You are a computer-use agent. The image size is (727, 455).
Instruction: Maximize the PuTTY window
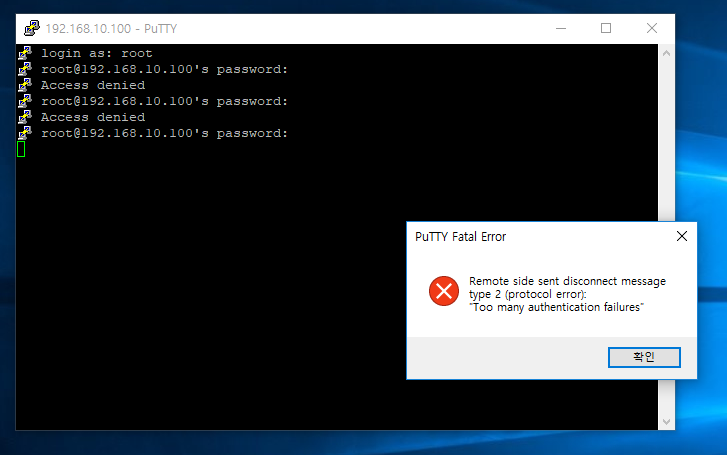pos(606,29)
